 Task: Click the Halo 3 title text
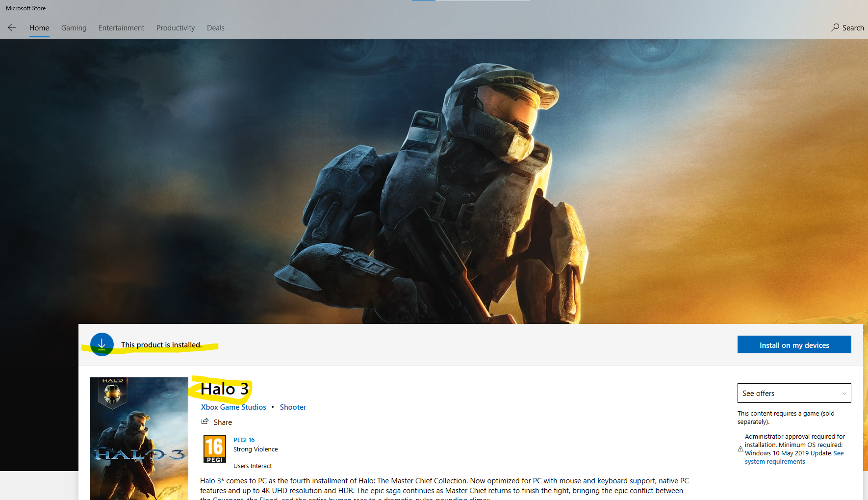point(225,389)
